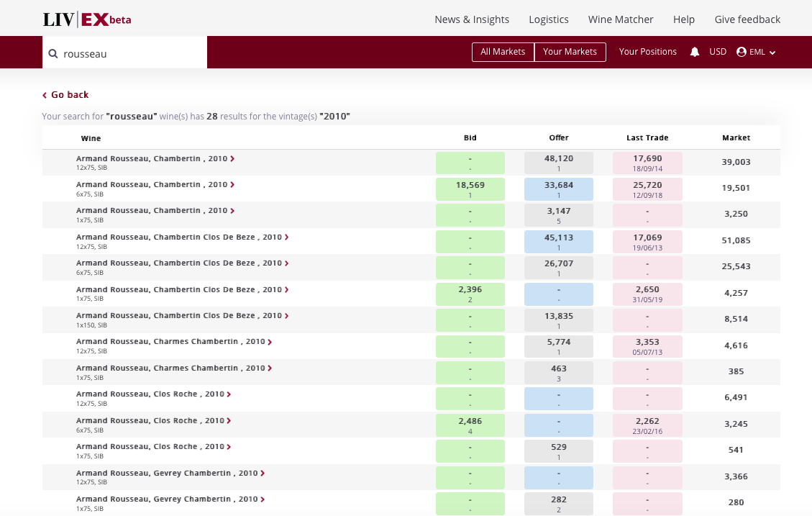Click the Wine column header
Viewport: 812px width, 516px height.
pos(91,138)
